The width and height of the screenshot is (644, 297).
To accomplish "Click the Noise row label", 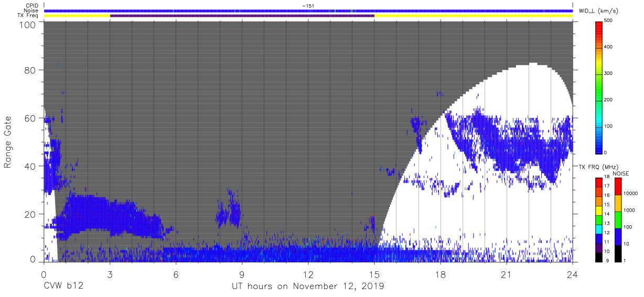I will [x=31, y=10].
